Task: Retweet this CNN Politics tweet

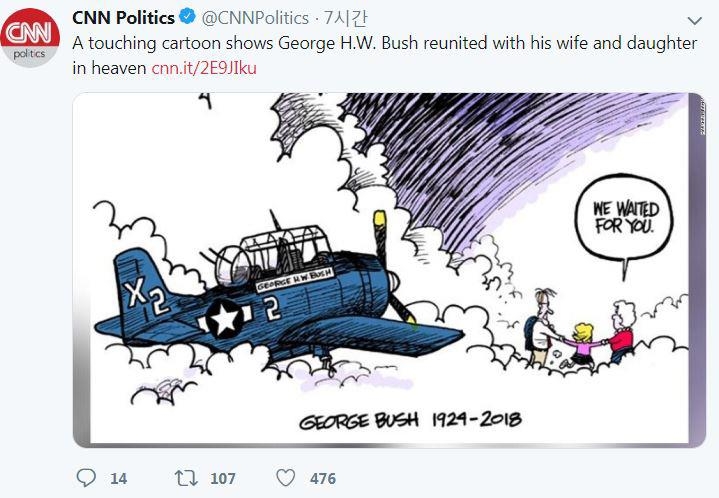Action: 185,478
